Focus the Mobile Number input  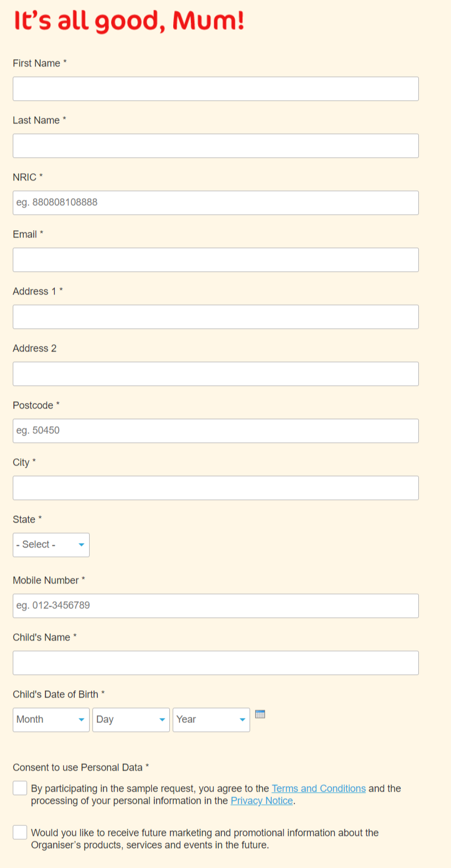coord(216,606)
